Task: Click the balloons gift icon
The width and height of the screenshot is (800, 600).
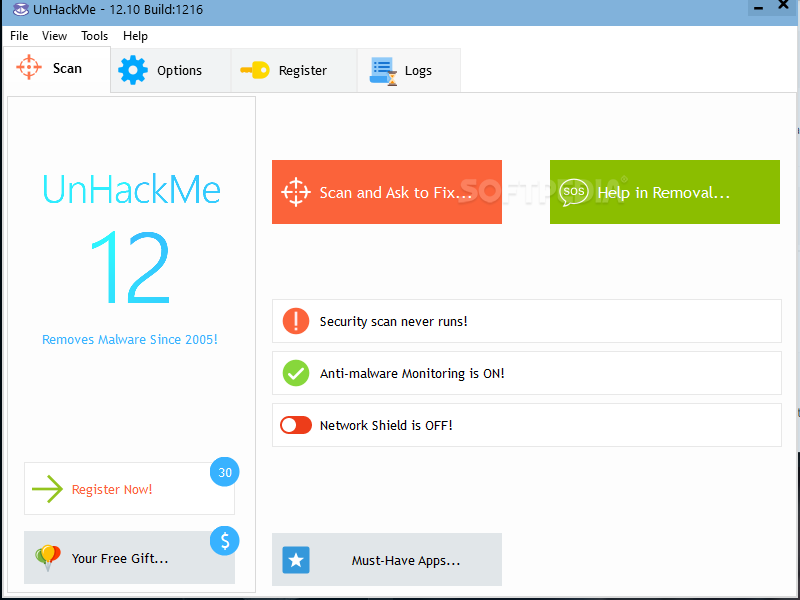Action: (48, 558)
